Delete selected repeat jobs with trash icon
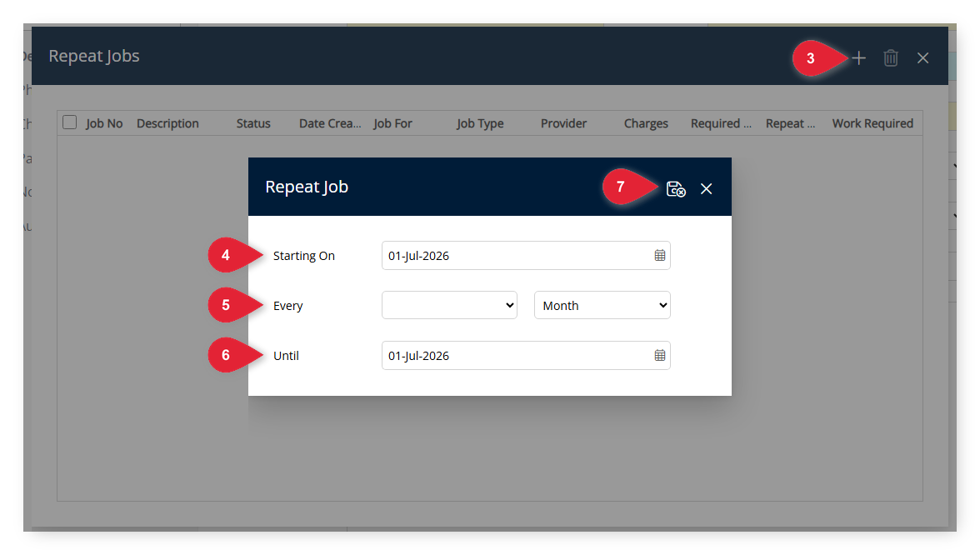This screenshot has height=555, width=980. click(x=891, y=58)
